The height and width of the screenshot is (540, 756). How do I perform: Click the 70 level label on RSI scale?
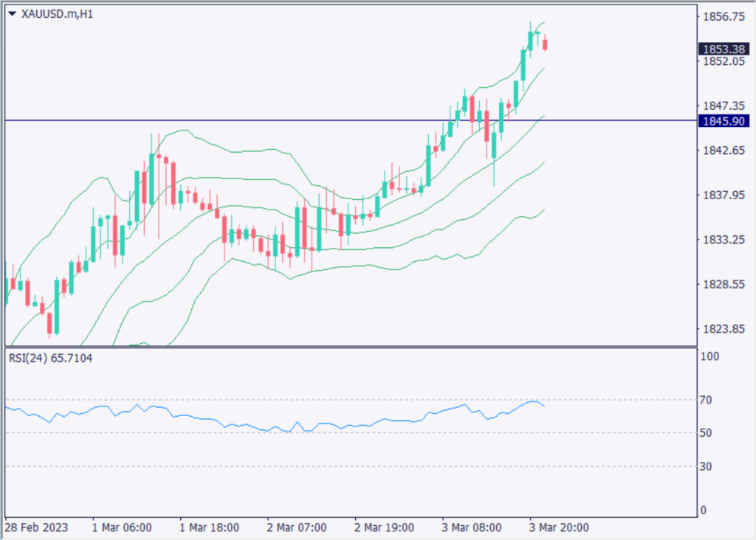705,400
